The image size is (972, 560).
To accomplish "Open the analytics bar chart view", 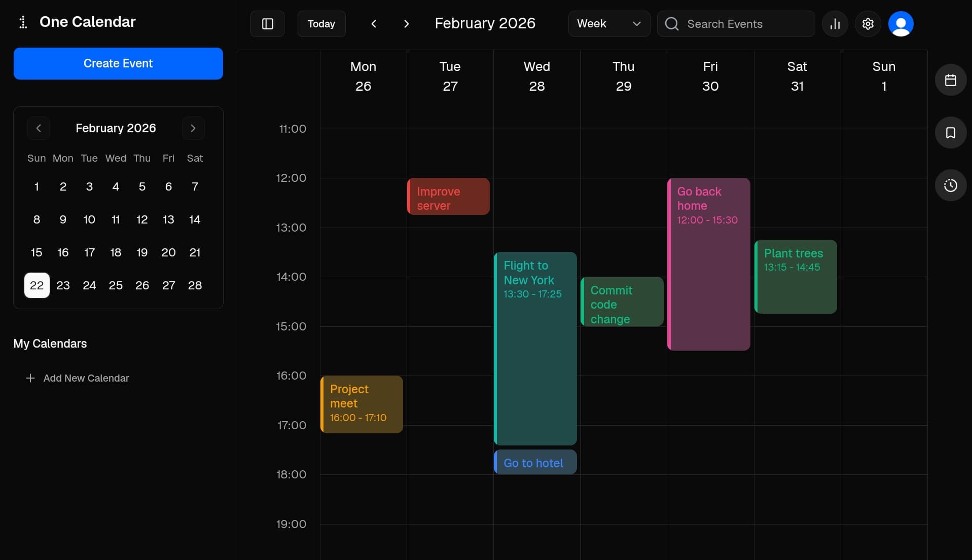I will (834, 24).
